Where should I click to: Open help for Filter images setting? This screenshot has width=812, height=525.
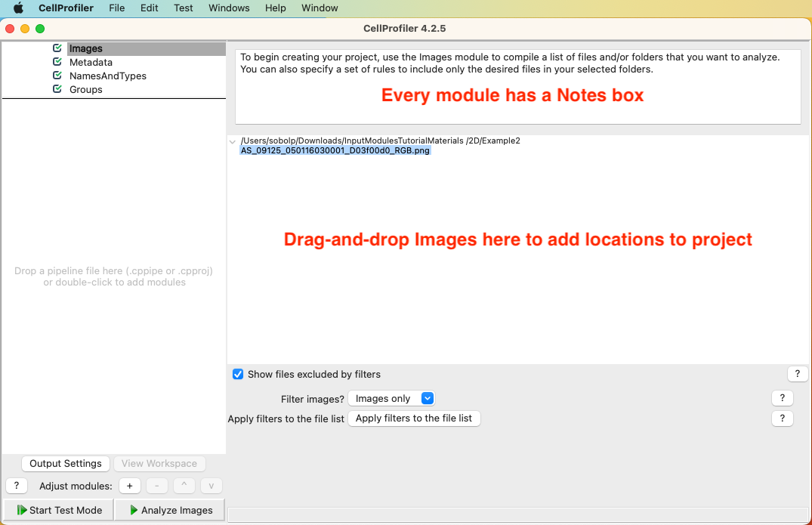(x=782, y=398)
